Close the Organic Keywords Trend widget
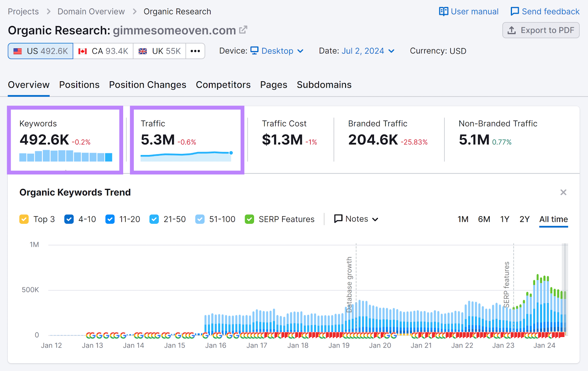Image resolution: width=588 pixels, height=371 pixels. 563,192
